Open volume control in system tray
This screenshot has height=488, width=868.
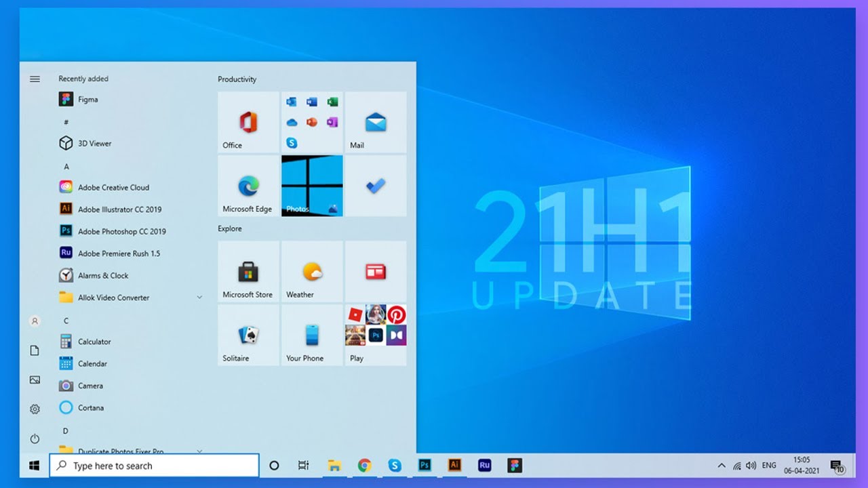click(x=751, y=466)
